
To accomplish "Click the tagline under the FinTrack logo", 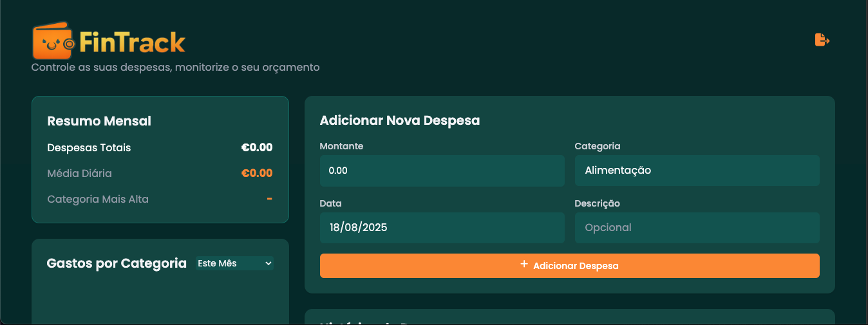I will [175, 67].
